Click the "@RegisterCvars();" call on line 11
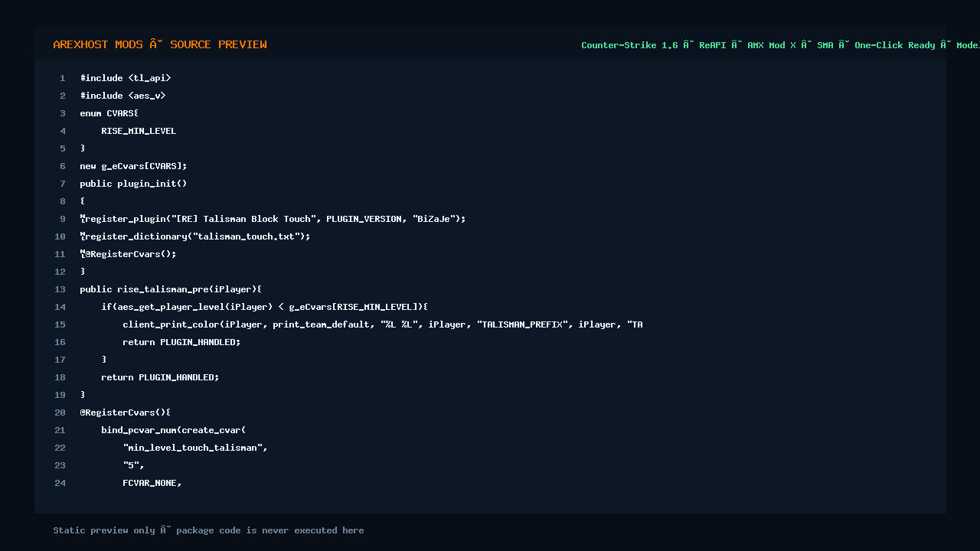980x551 pixels. coord(128,254)
